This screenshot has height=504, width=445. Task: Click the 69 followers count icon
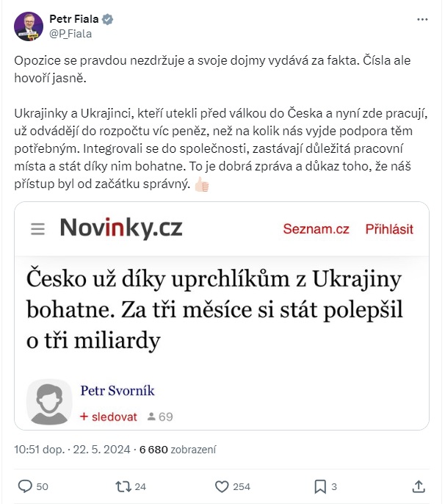[x=151, y=417]
